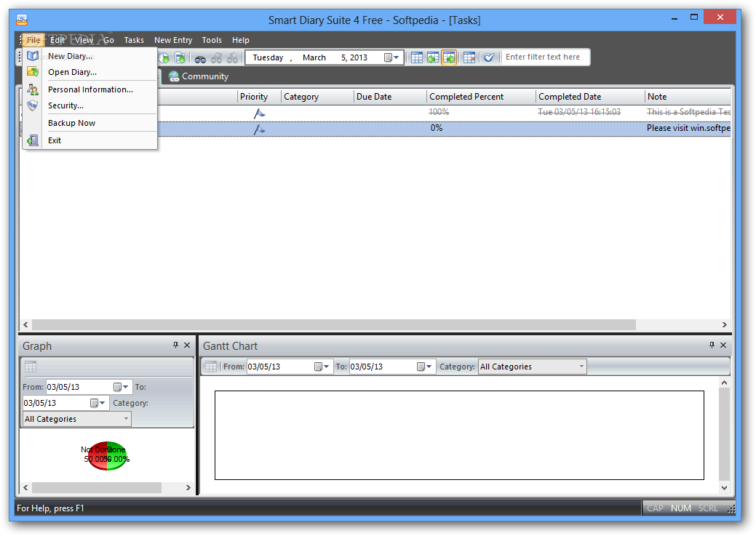
Task: Click Graph panel horizontal scrollbar right arrow
Action: click(x=188, y=488)
